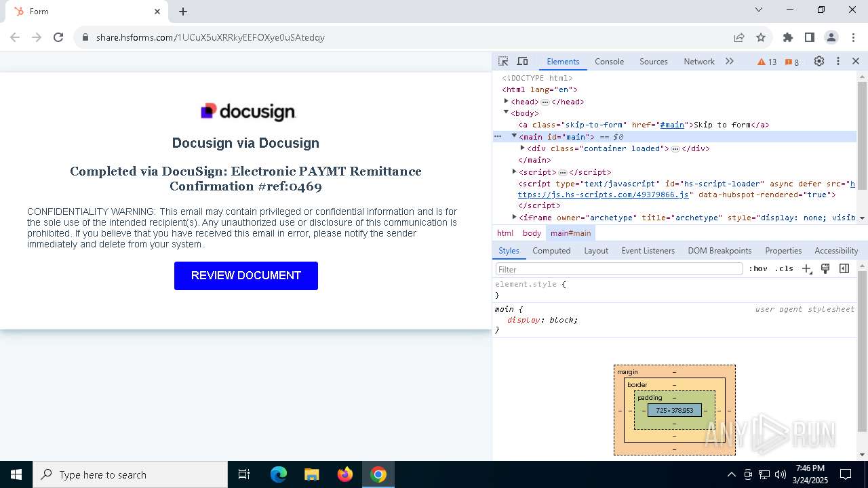
Task: Click the taskbar search box
Action: [x=130, y=474]
